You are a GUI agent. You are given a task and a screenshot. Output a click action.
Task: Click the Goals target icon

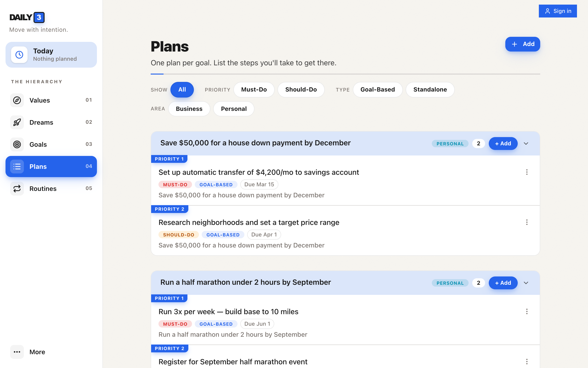coord(17,144)
